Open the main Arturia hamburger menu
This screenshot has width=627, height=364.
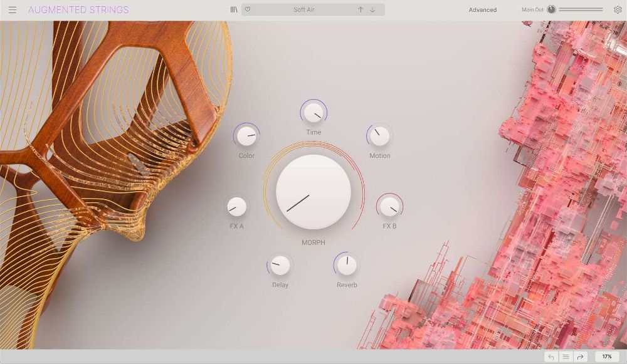click(x=11, y=9)
